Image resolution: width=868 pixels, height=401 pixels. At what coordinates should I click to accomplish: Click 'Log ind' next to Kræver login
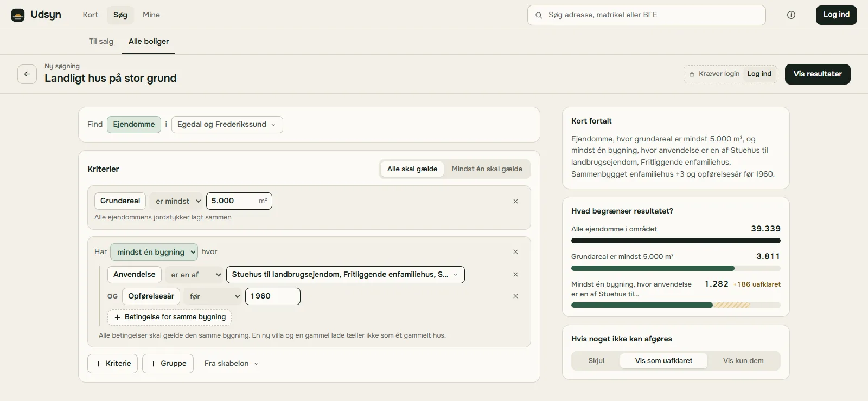tap(759, 74)
